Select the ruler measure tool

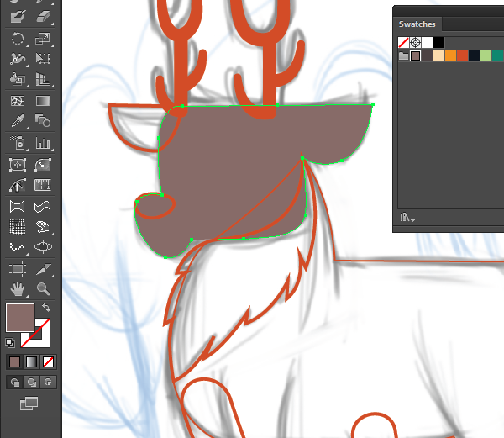pyautogui.click(x=43, y=185)
